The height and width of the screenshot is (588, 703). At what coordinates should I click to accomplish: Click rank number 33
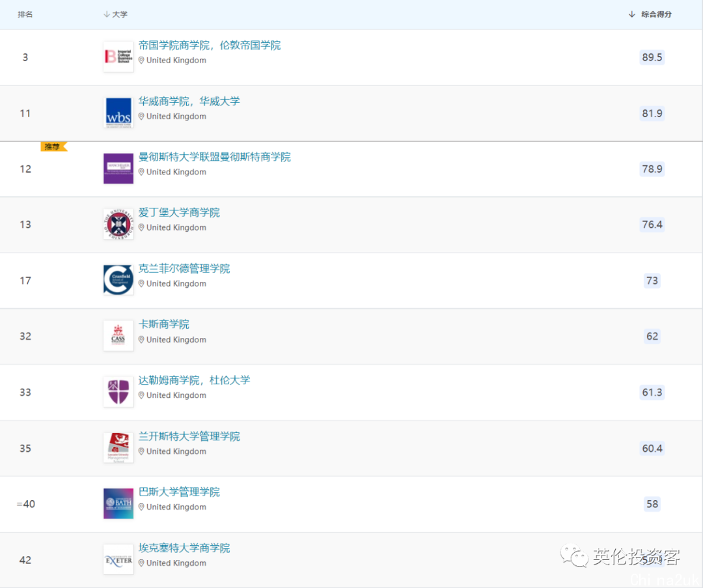tap(25, 393)
